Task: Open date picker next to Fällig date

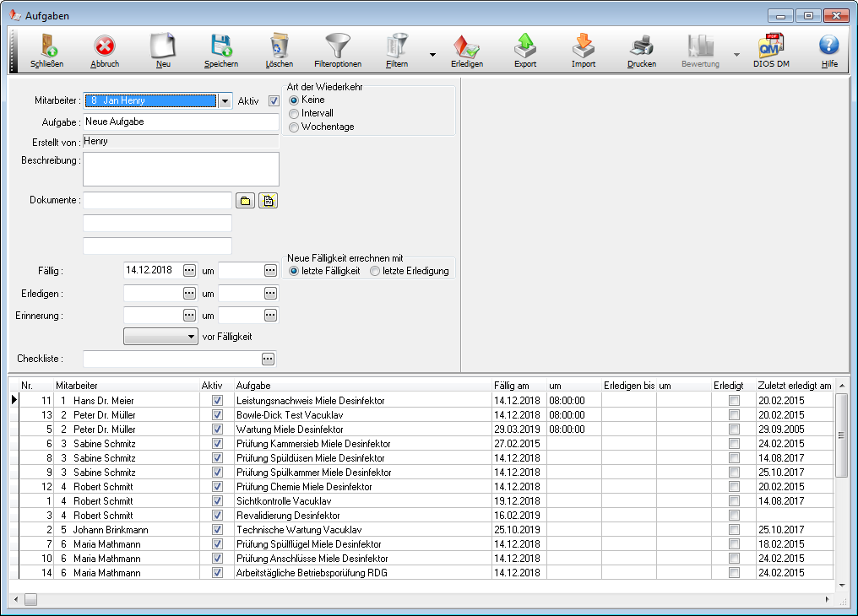Action: [189, 270]
